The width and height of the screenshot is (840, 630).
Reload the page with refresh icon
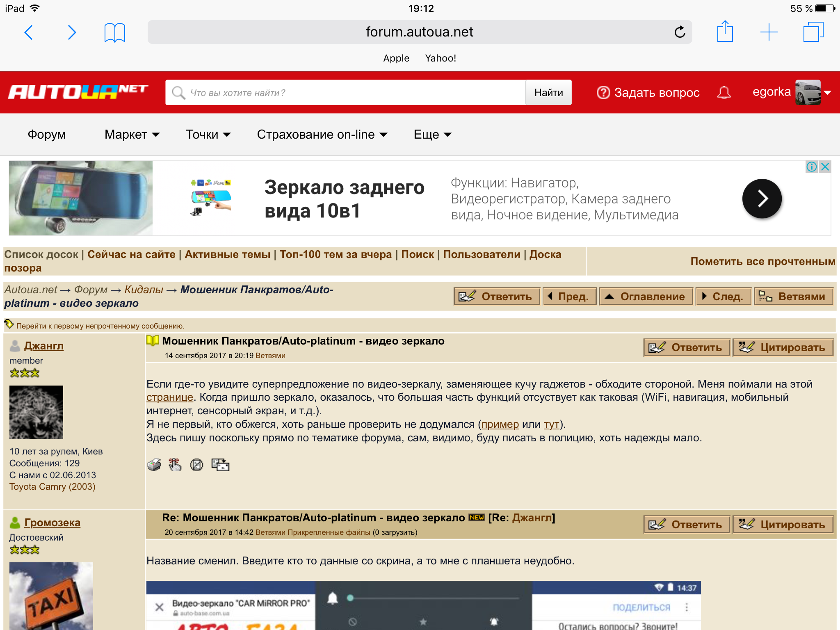pyautogui.click(x=680, y=32)
